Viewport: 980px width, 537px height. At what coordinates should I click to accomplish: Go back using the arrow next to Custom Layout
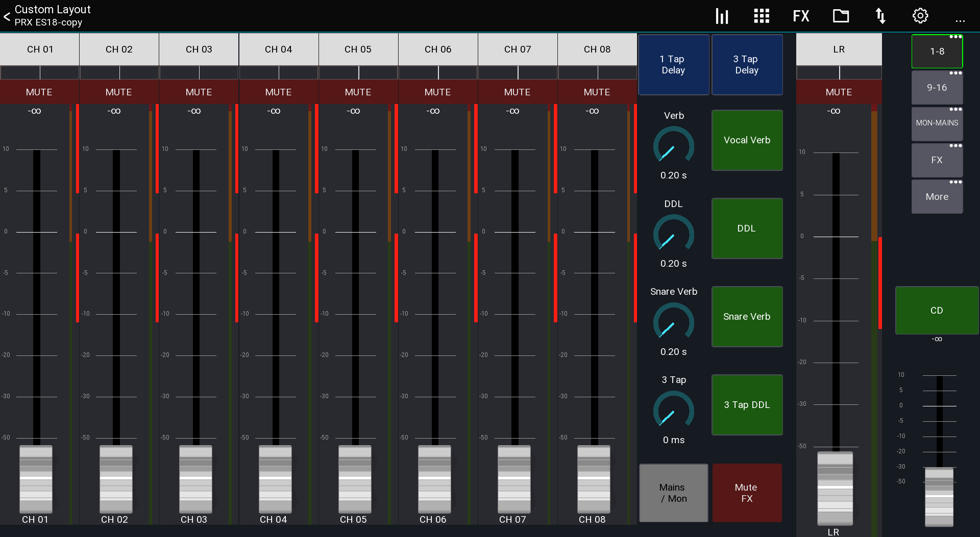coord(7,17)
